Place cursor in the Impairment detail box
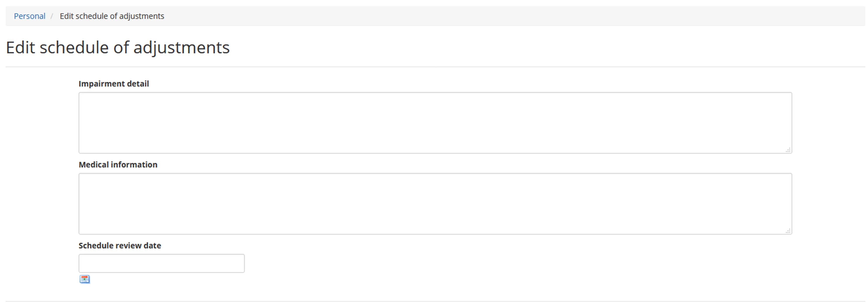The image size is (868, 306). (435, 123)
